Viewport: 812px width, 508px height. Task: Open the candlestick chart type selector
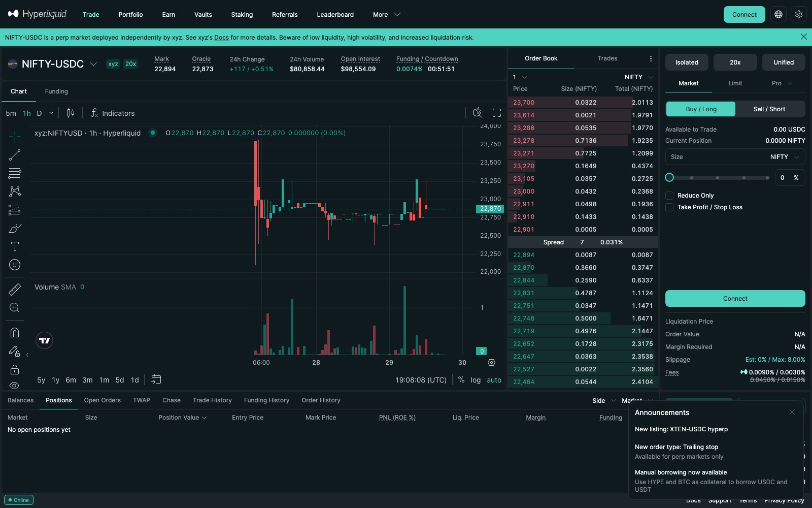[x=71, y=113]
